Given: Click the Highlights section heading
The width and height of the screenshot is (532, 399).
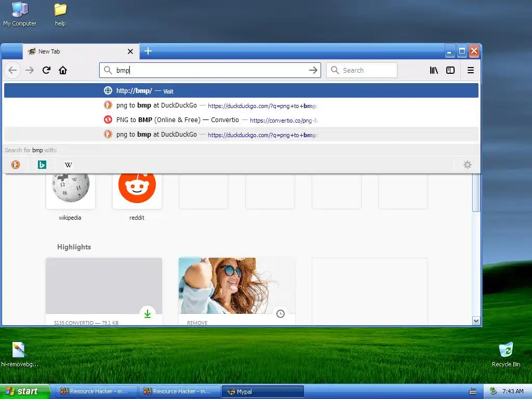Looking at the screenshot, I should (74, 247).
